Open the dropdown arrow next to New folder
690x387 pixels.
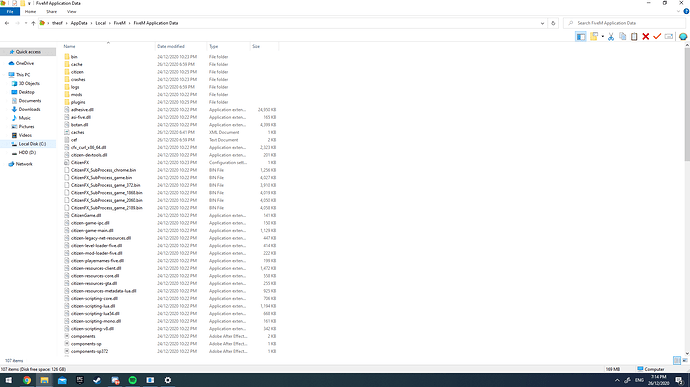coord(602,37)
